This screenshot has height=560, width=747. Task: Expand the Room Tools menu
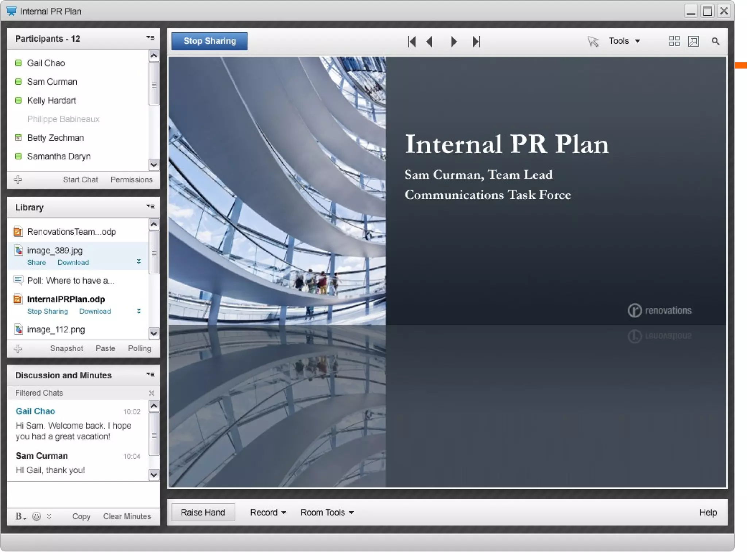(x=327, y=512)
